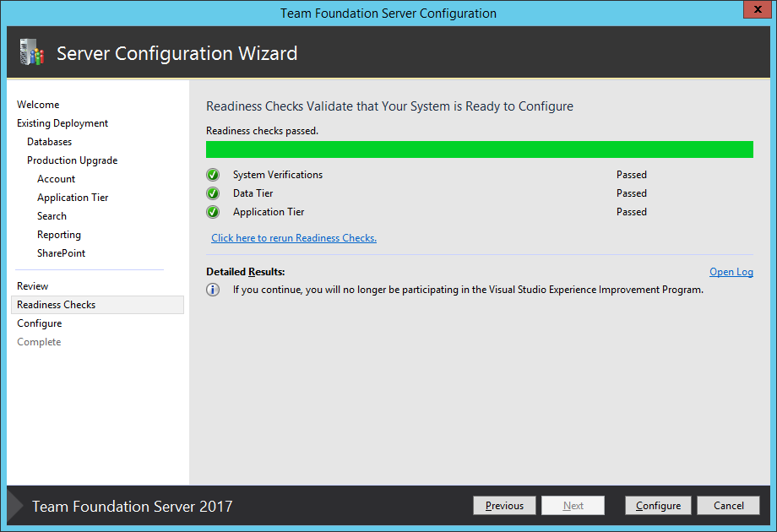Select the Account step
777x532 pixels.
[x=56, y=179]
